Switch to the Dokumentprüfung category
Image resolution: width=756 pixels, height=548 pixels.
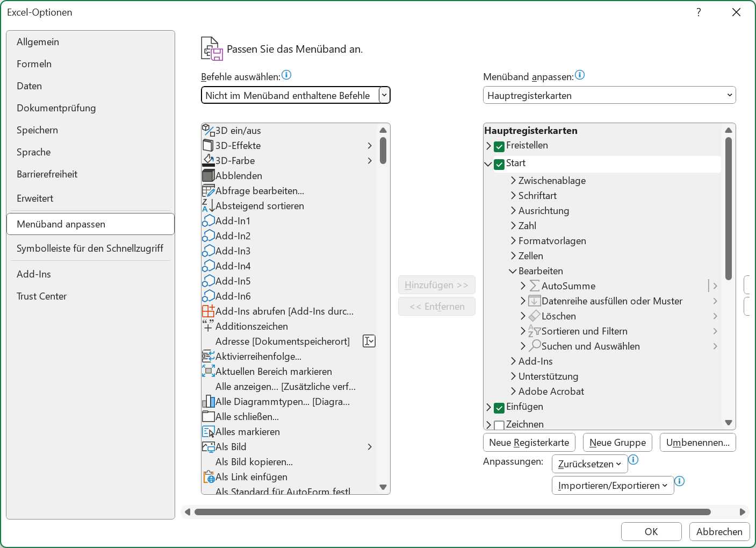point(56,108)
